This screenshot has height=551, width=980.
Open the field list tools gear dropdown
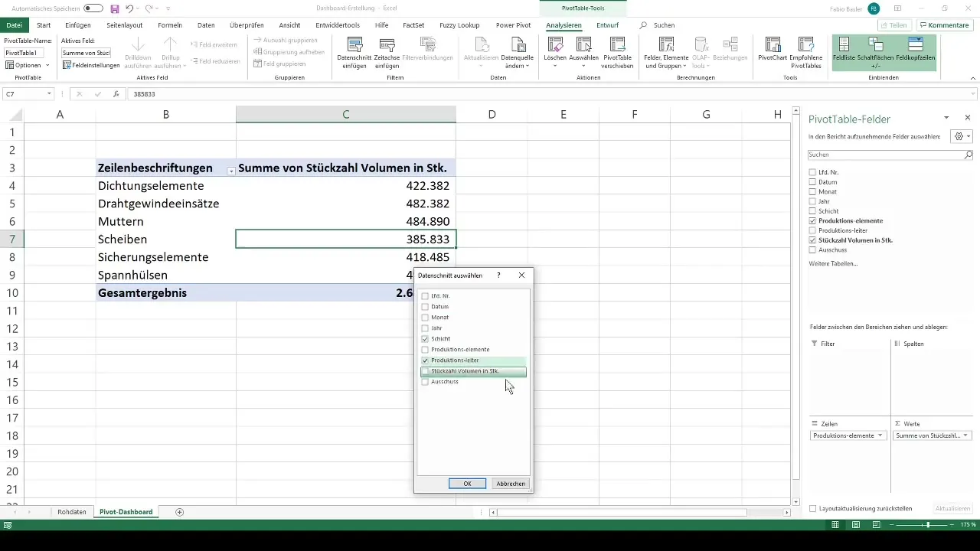coord(960,136)
